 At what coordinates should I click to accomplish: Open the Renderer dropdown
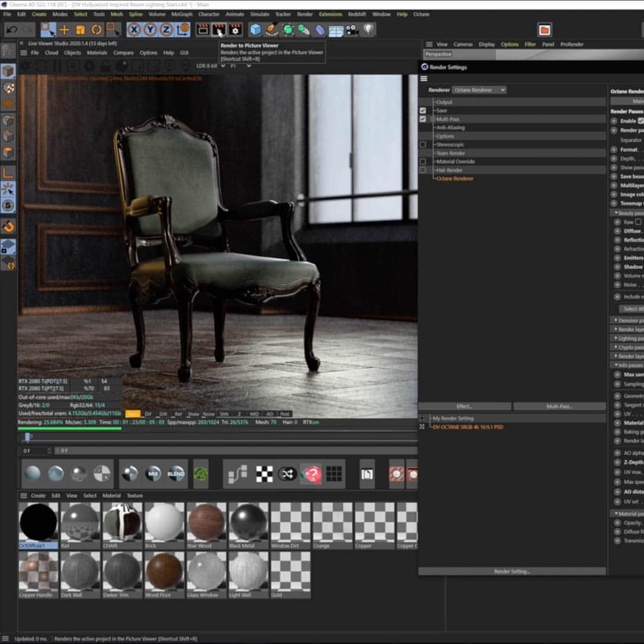[x=479, y=90]
